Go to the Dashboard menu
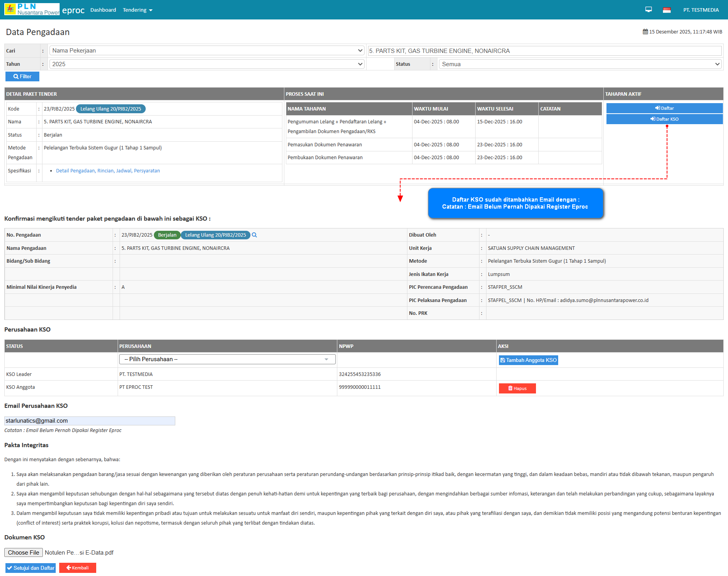 tap(103, 10)
